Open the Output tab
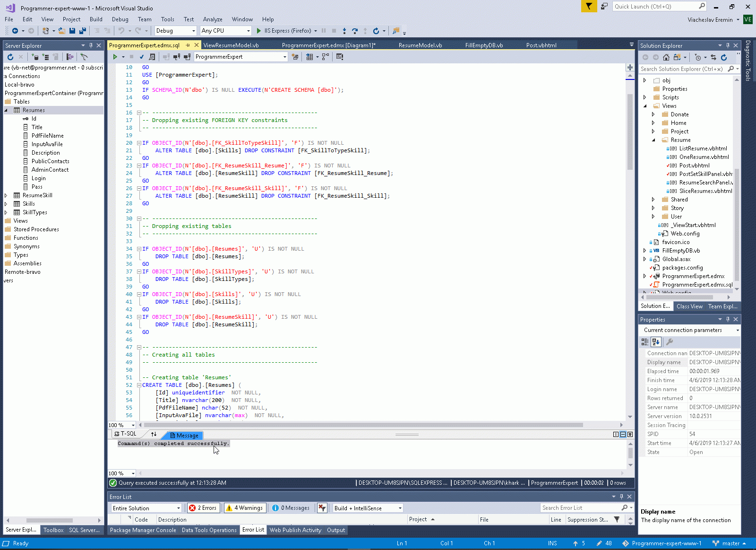 pos(336,530)
